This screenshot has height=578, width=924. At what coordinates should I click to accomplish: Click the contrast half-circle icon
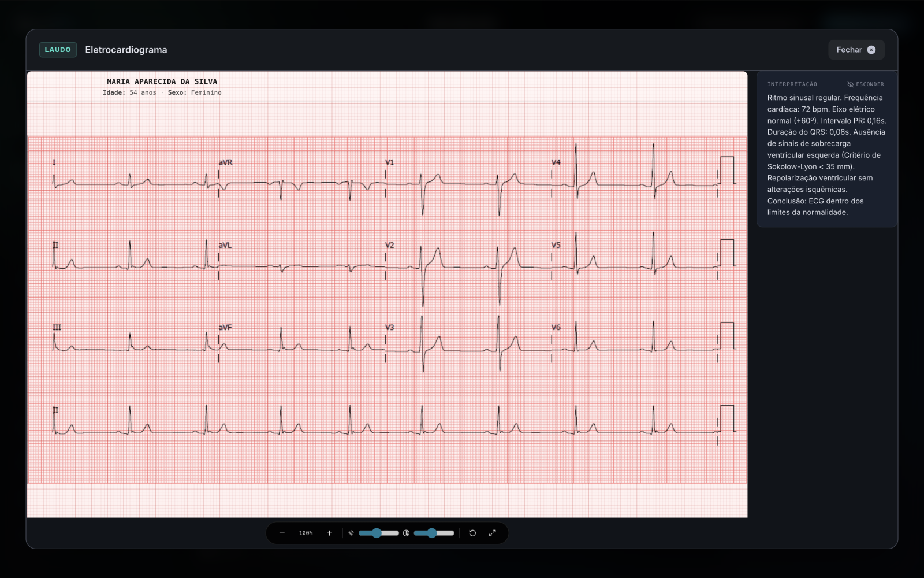(406, 533)
